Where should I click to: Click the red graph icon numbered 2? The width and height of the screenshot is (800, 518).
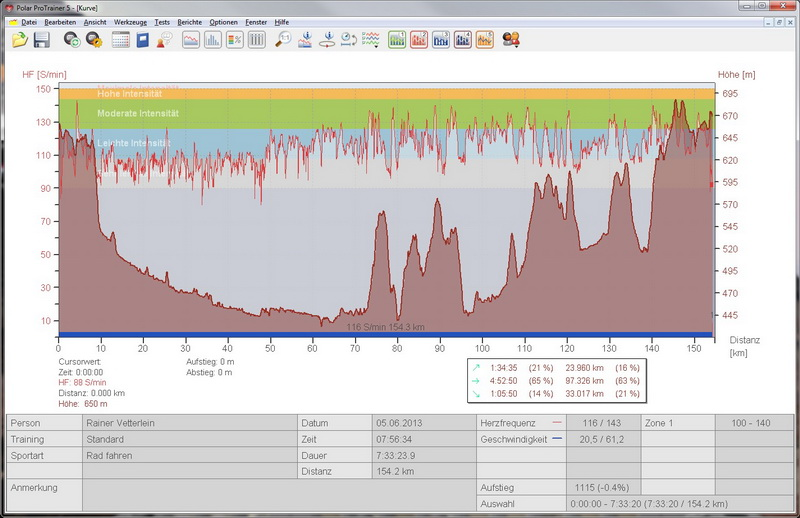point(419,40)
